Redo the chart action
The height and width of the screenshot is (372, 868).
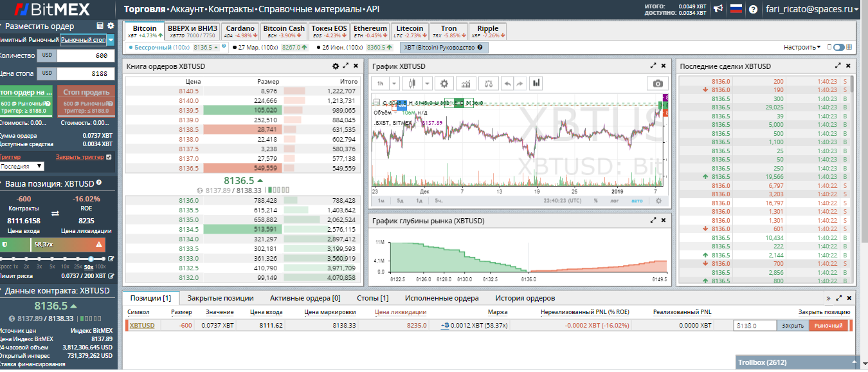pos(520,84)
